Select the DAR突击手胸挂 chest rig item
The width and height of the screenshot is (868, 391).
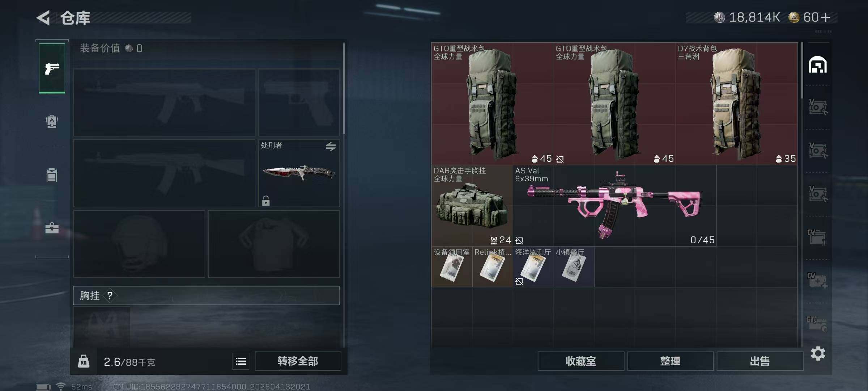tap(472, 206)
